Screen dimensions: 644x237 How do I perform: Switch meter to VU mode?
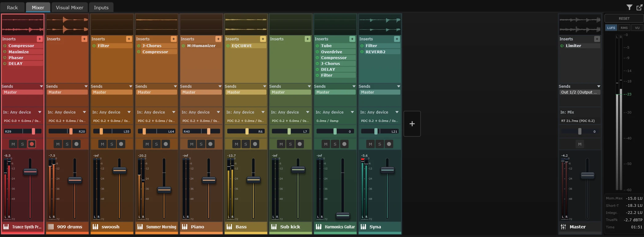pos(637,28)
